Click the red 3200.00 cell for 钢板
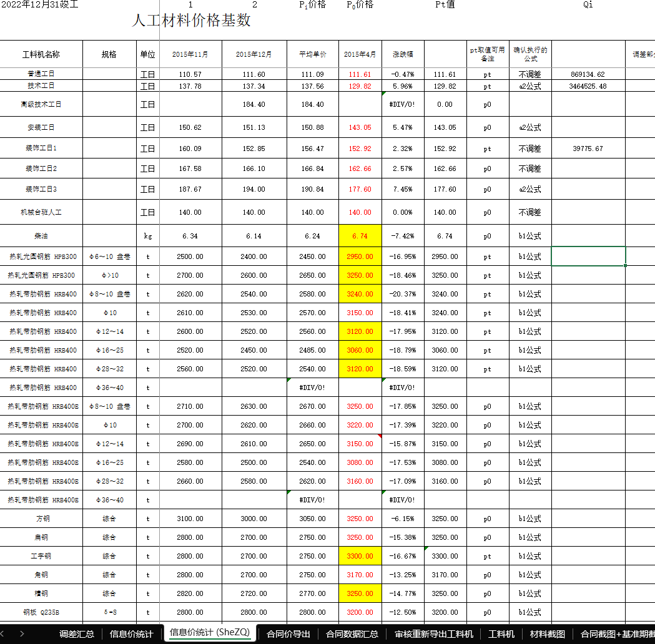The height and width of the screenshot is (644, 655). pos(360,612)
